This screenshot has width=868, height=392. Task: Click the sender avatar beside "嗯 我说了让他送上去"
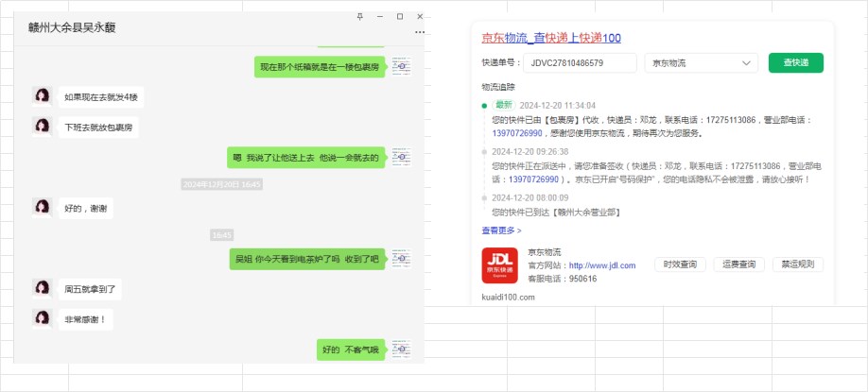click(x=401, y=157)
